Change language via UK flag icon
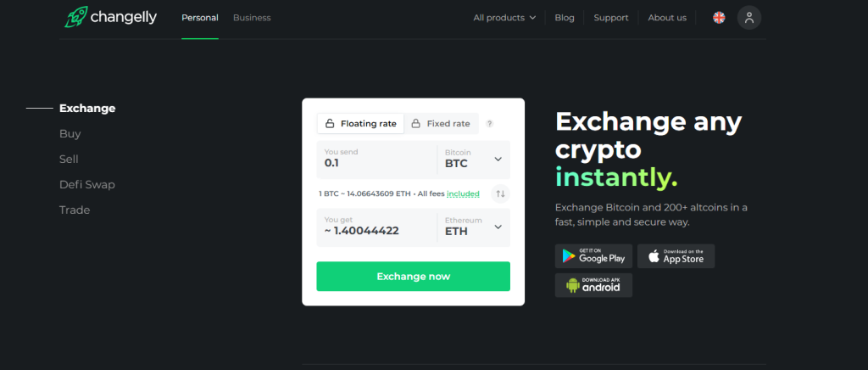 tap(719, 18)
